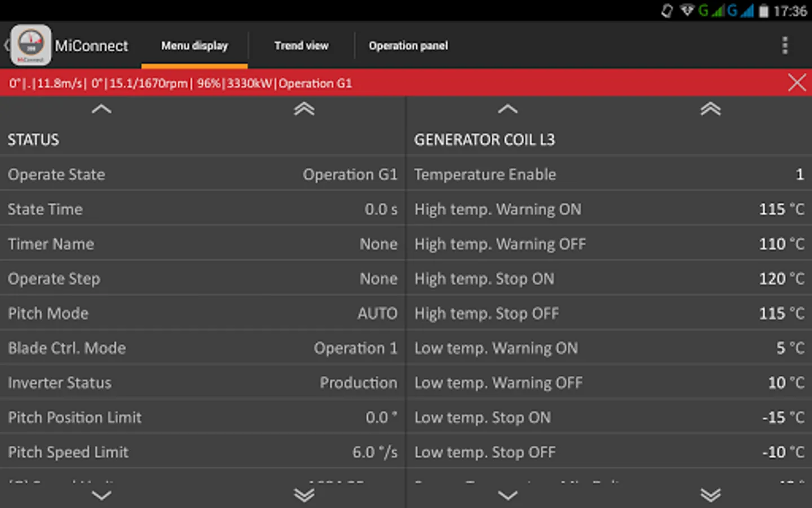Tap the Pitch Mode AUTO row

(x=202, y=313)
